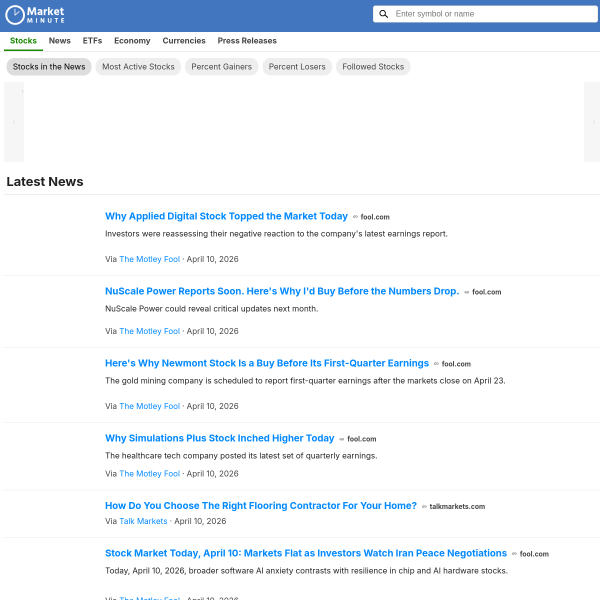Visit the Talk Markets source link
This screenshot has width=600, height=600.
[x=143, y=521]
